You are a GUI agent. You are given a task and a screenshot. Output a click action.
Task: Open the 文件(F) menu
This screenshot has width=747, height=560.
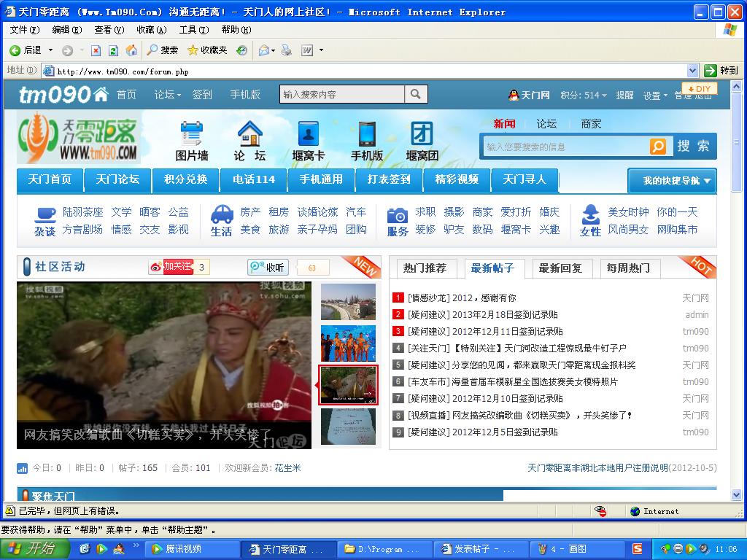pos(25,29)
